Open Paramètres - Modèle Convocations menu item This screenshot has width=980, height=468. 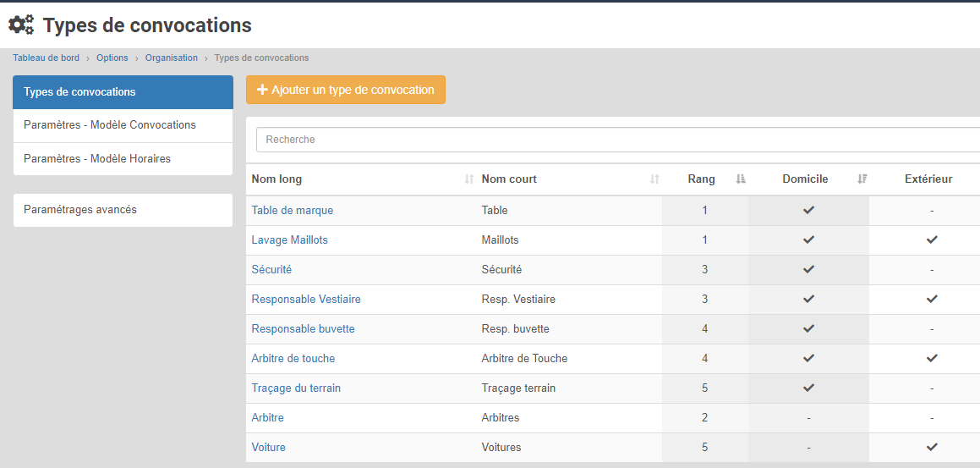coord(110,125)
